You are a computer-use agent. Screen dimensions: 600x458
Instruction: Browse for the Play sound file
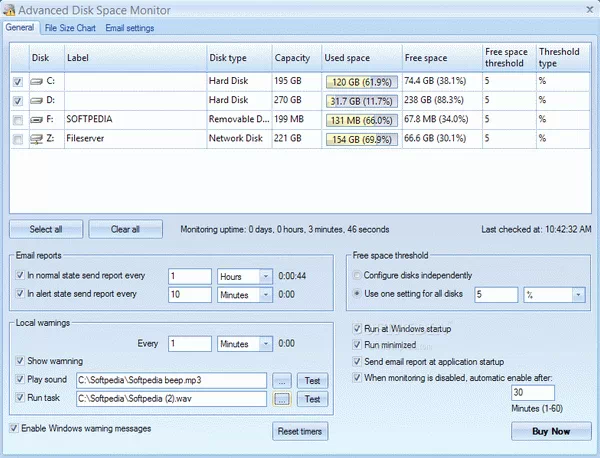point(282,381)
